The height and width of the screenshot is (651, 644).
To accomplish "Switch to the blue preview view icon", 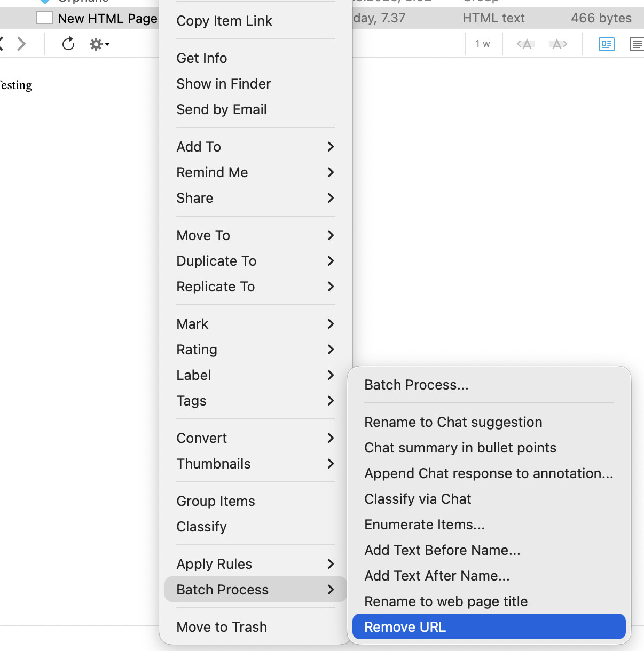I will click(607, 44).
